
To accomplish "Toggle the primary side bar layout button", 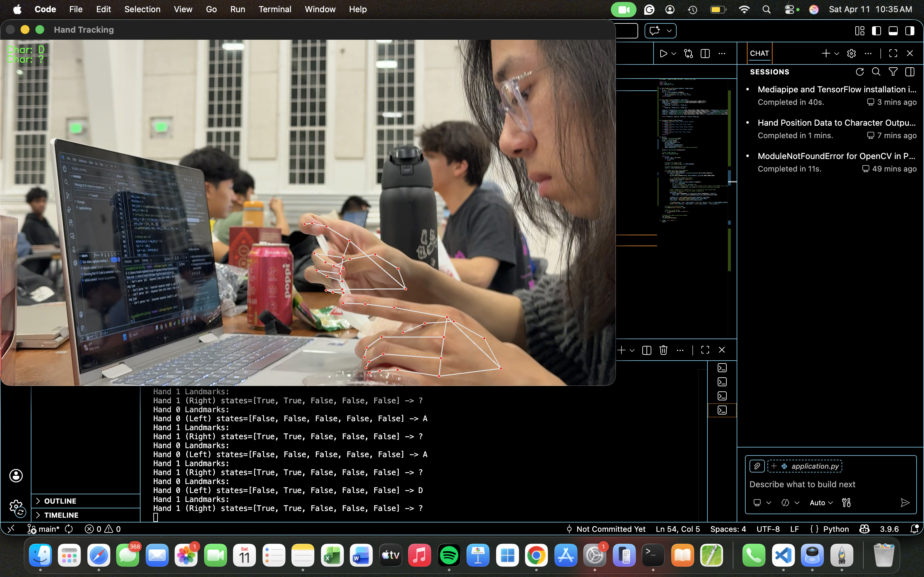I will [876, 31].
